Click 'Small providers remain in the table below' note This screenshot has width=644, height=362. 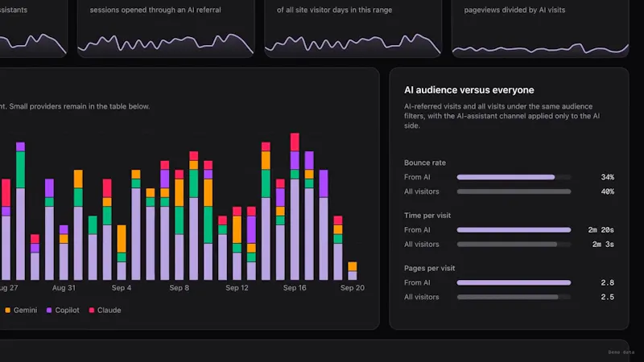(79, 106)
